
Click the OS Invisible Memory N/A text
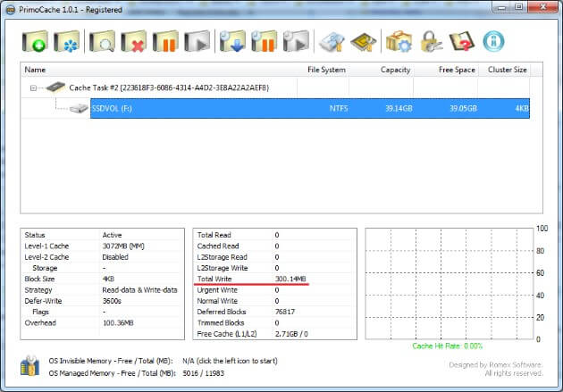230,361
